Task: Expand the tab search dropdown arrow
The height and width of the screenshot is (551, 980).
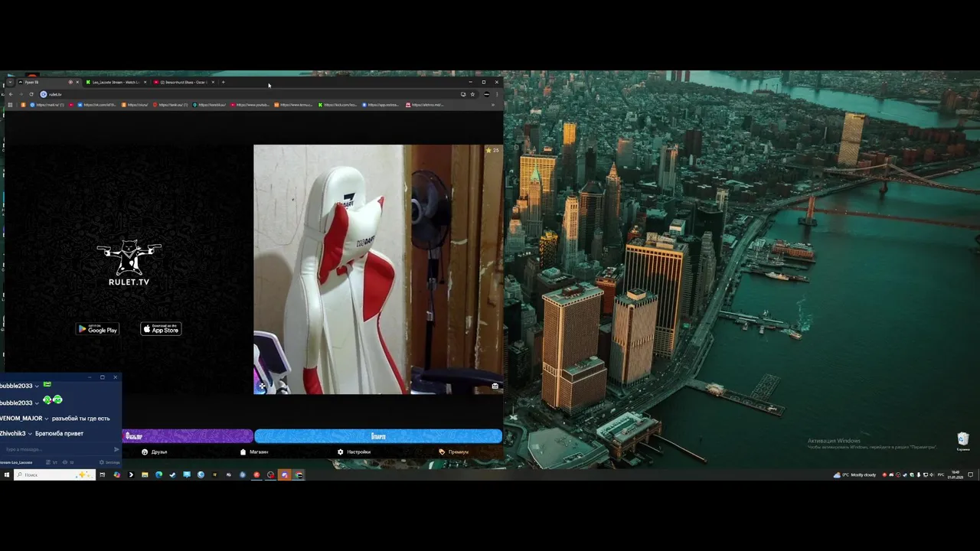Action: (x=10, y=82)
